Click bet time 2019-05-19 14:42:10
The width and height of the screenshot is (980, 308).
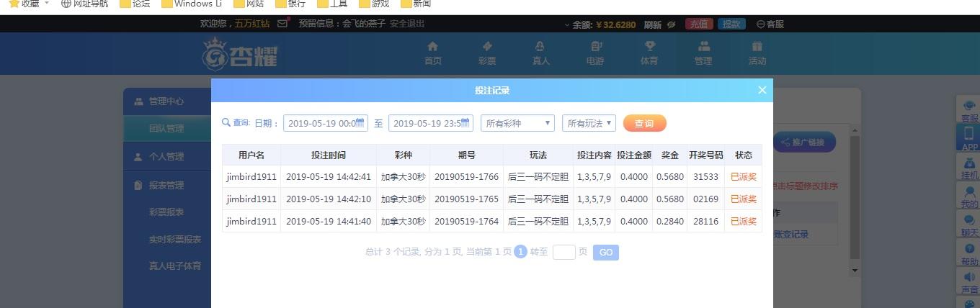(329, 199)
